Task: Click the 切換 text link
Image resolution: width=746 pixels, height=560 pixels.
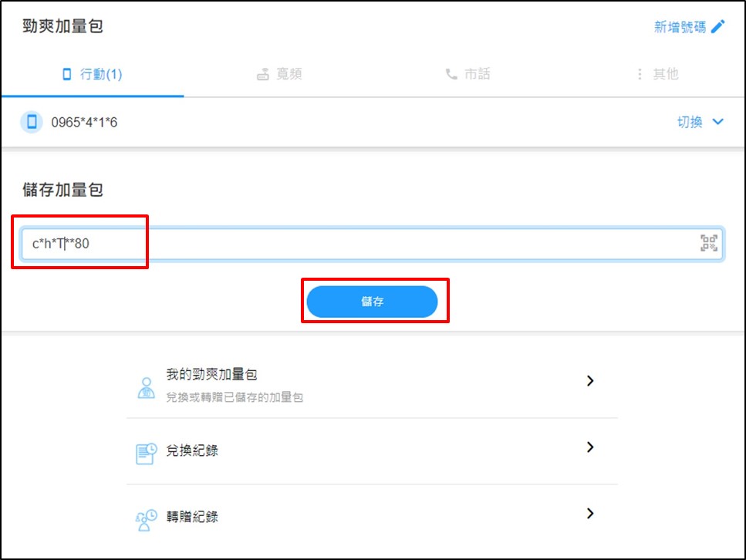Action: pyautogui.click(x=690, y=122)
